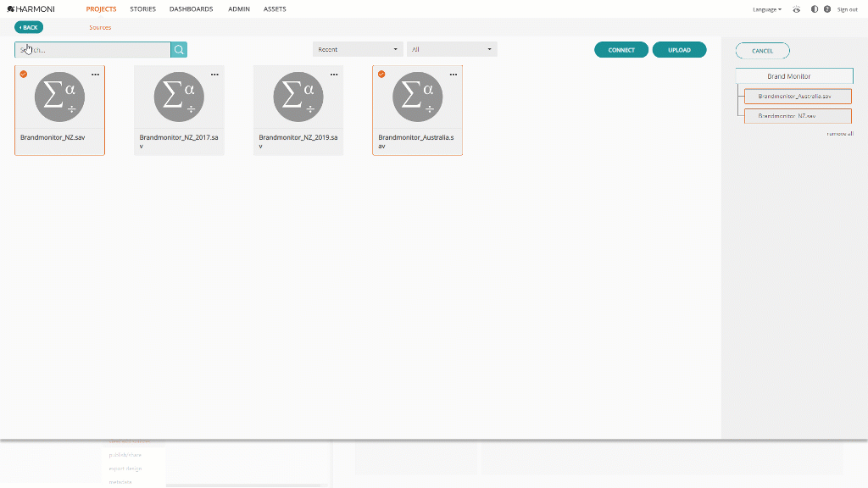This screenshot has width=868, height=488.
Task: Select the Brandmonitor_NZ_2019.sav file thumbnail
Action: point(298,97)
